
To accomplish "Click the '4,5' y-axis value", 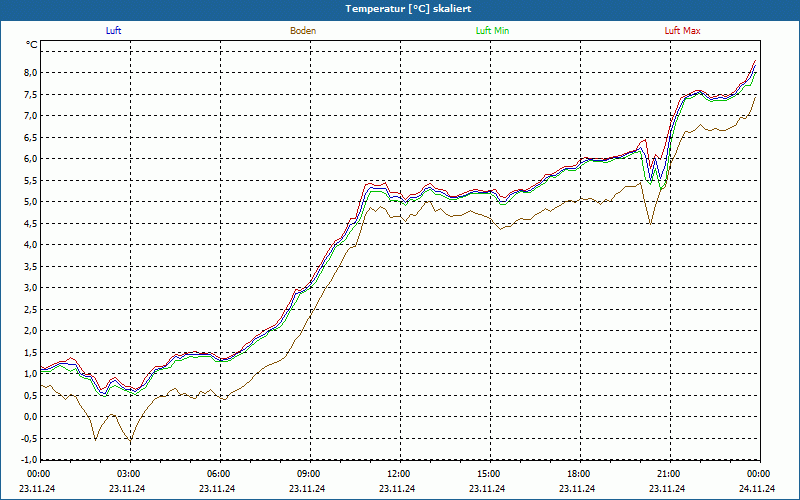I will coord(31,223).
